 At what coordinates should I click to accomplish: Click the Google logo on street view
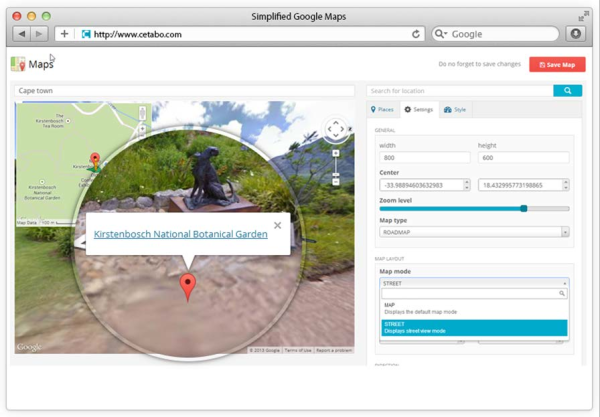pyautogui.click(x=29, y=347)
